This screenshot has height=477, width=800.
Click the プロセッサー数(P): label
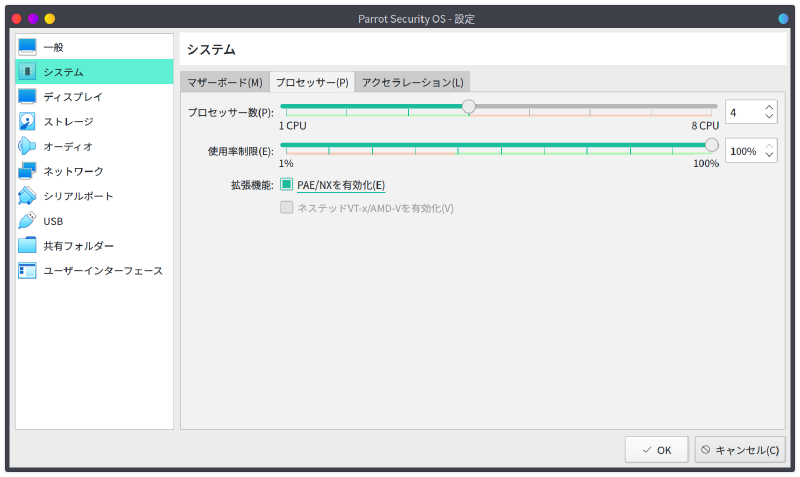(x=231, y=112)
